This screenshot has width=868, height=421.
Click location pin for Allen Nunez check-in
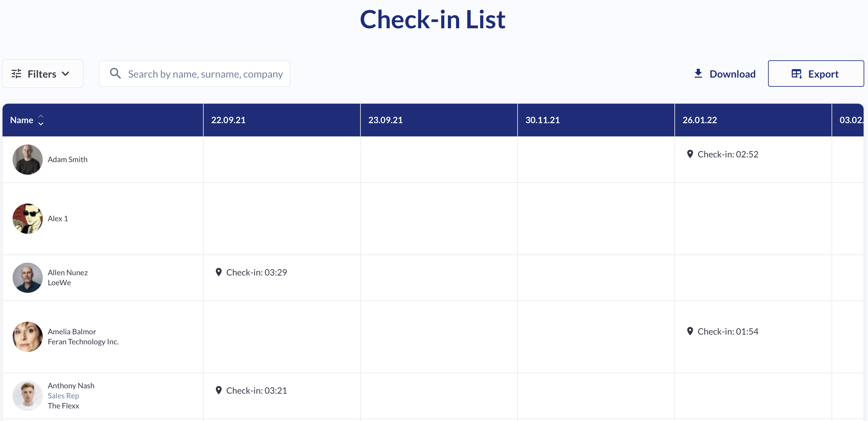pyautogui.click(x=219, y=272)
